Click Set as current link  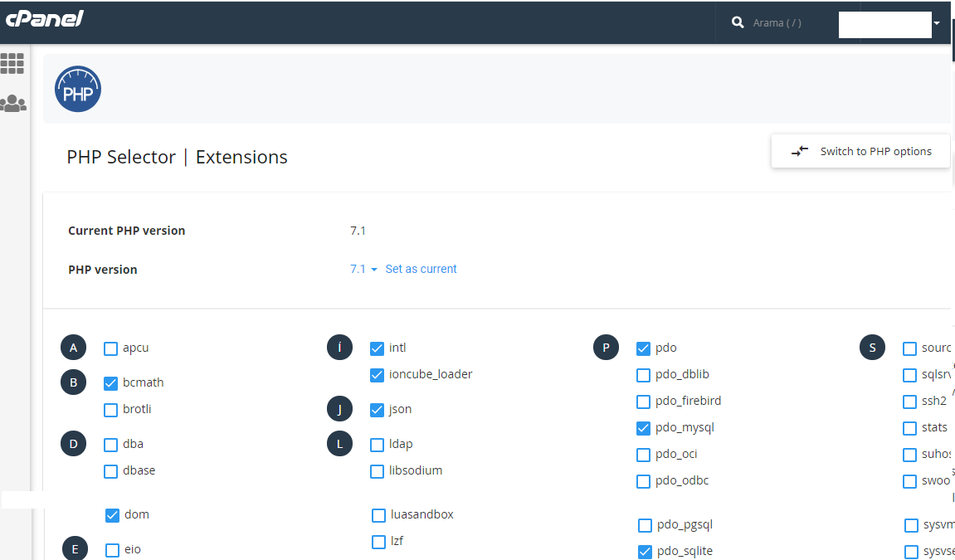pos(421,269)
